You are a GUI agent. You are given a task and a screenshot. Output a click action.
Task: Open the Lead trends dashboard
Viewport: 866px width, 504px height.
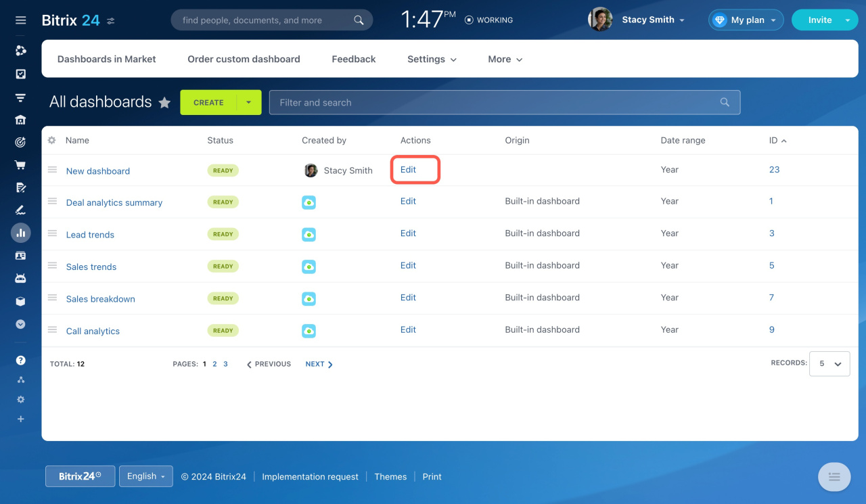coord(90,234)
